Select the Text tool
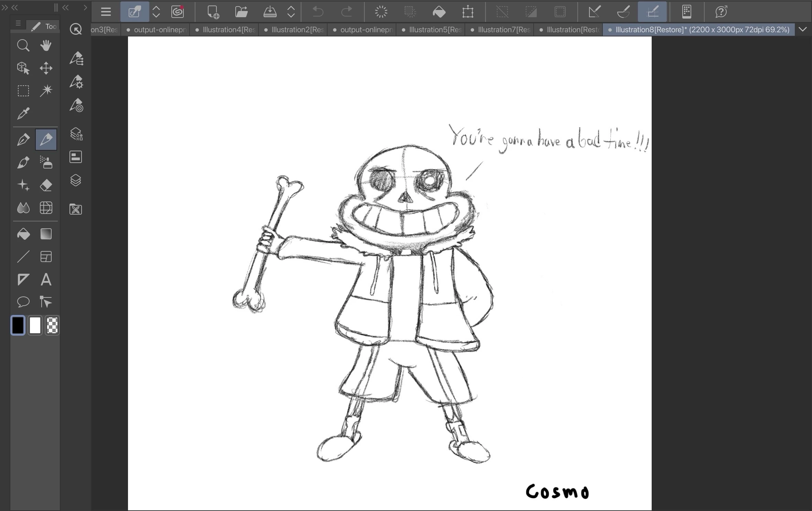The width and height of the screenshot is (812, 511). pos(46,279)
